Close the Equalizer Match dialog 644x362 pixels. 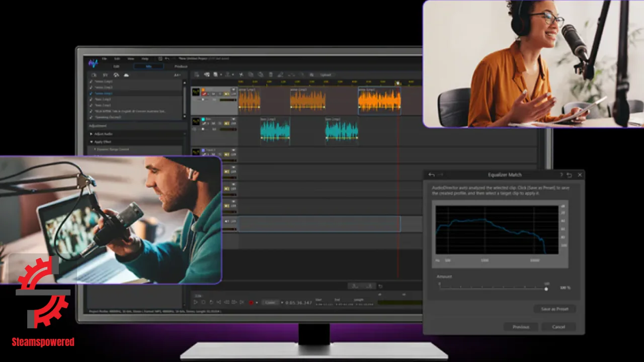coord(580,174)
